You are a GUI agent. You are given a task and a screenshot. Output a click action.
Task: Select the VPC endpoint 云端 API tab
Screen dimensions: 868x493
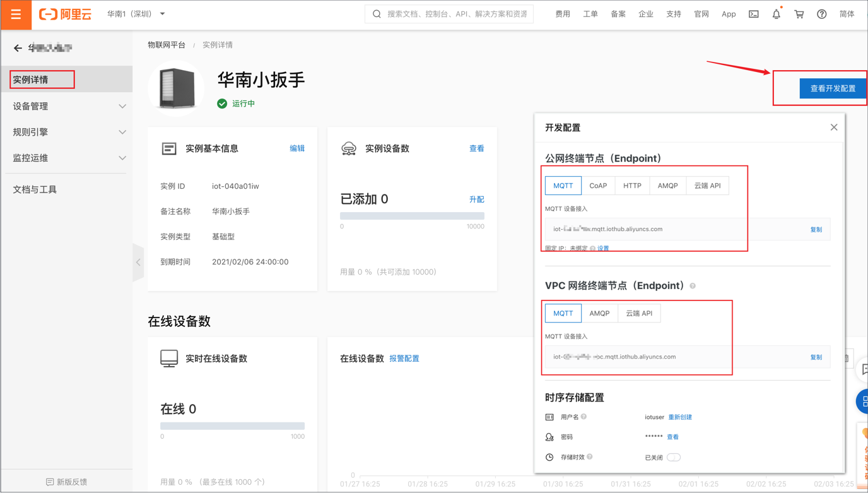639,313
